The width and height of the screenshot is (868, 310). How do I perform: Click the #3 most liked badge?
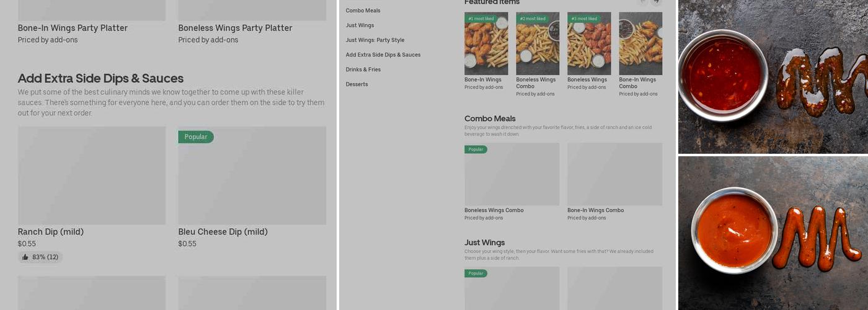pos(584,19)
